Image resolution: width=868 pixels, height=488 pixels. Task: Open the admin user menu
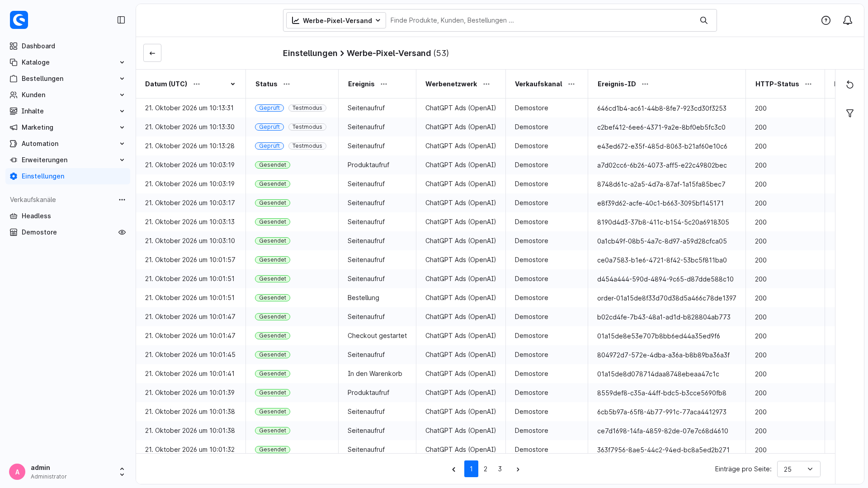[x=68, y=472]
